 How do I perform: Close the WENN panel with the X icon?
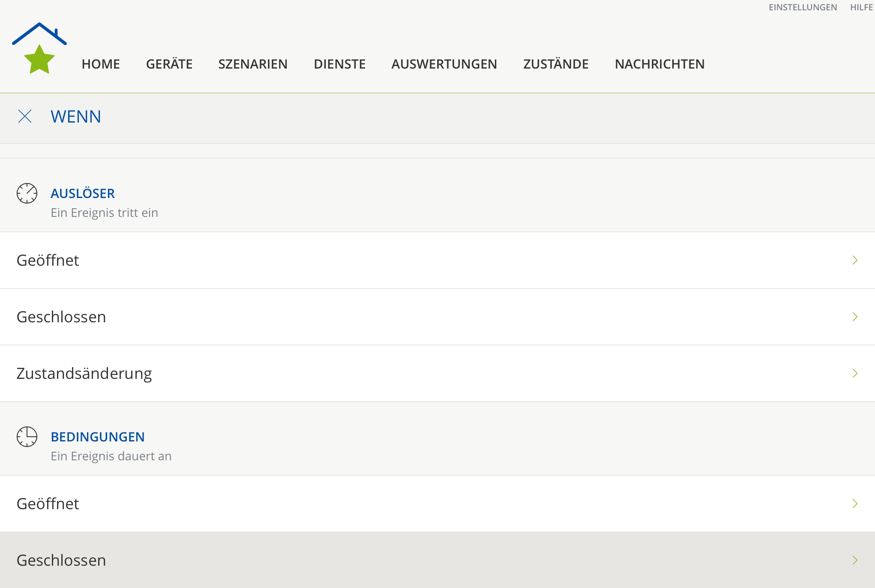pos(25,116)
